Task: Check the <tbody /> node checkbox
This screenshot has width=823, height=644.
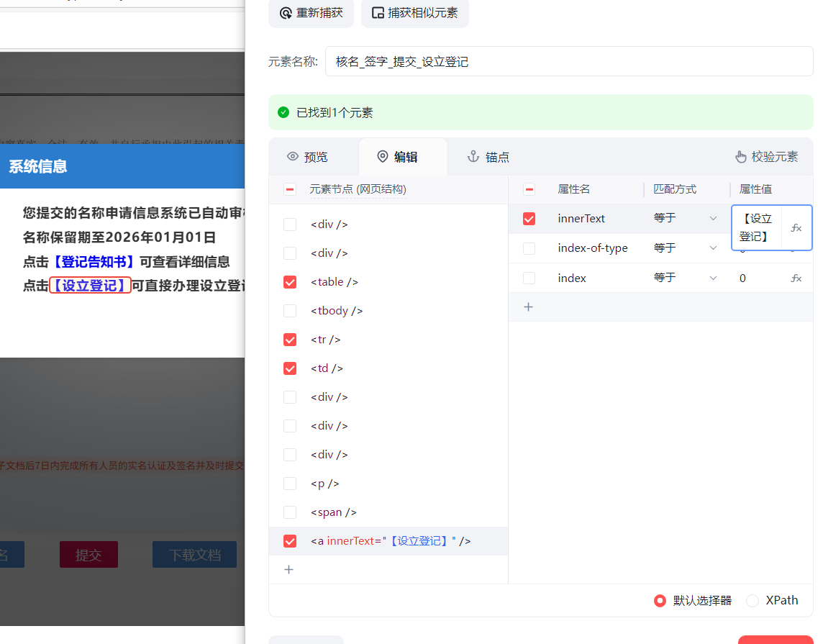Action: [290, 311]
